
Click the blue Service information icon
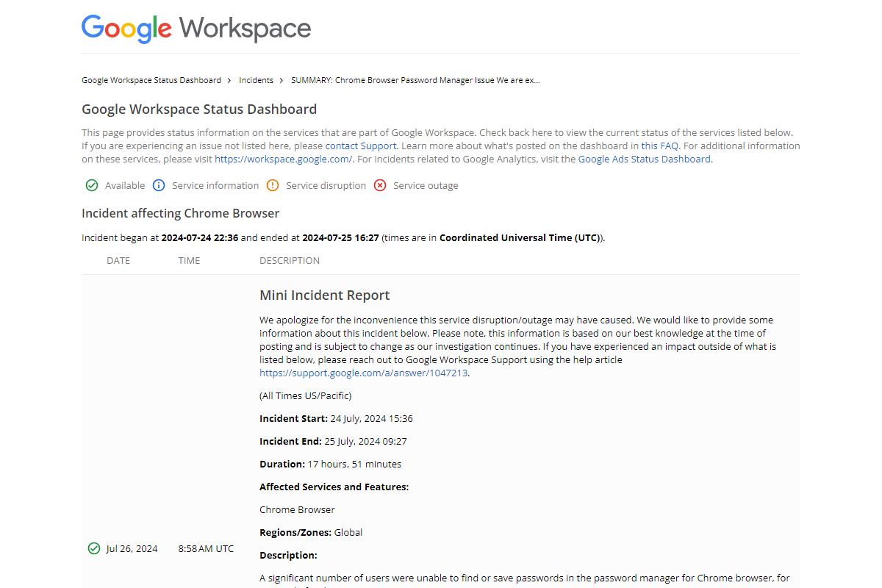[x=159, y=185]
